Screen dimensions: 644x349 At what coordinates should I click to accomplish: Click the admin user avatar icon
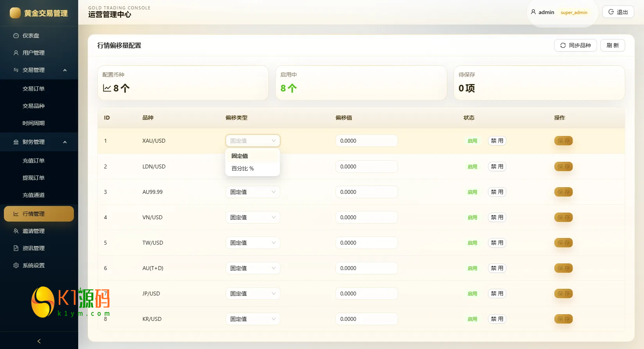pyautogui.click(x=533, y=12)
